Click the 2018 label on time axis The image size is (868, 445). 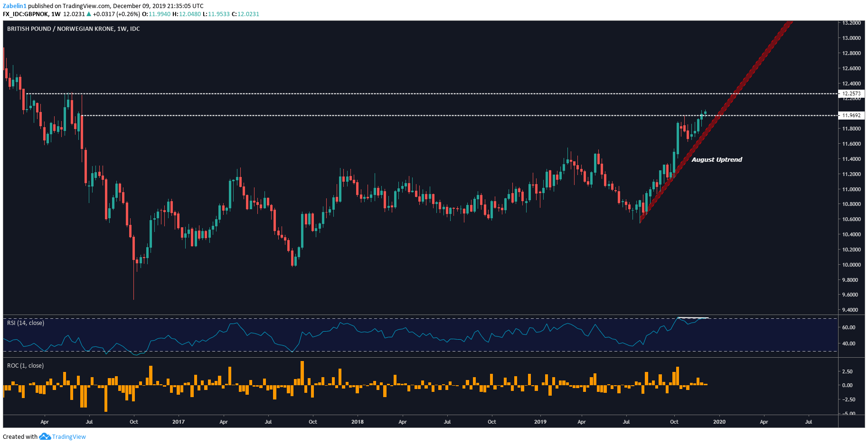pyautogui.click(x=358, y=422)
